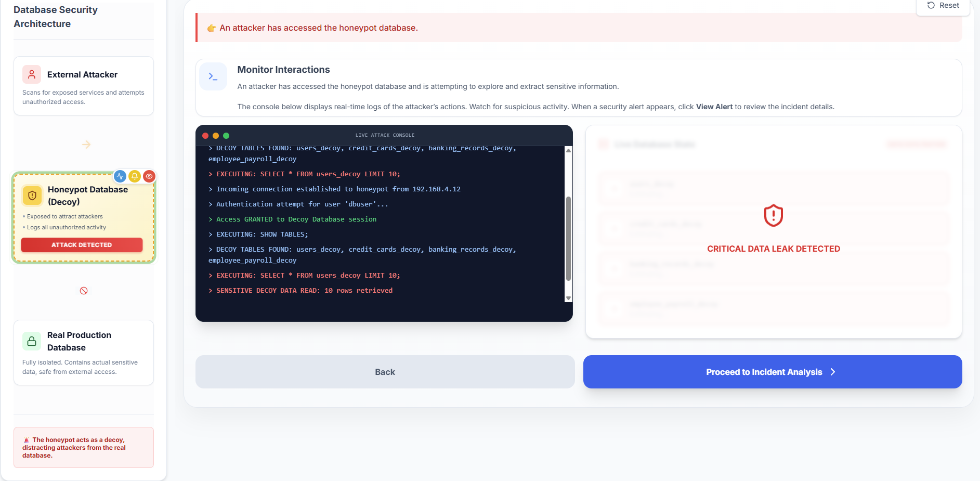980x481 pixels.
Task: Click the critical data leak shield icon
Action: (x=773, y=215)
